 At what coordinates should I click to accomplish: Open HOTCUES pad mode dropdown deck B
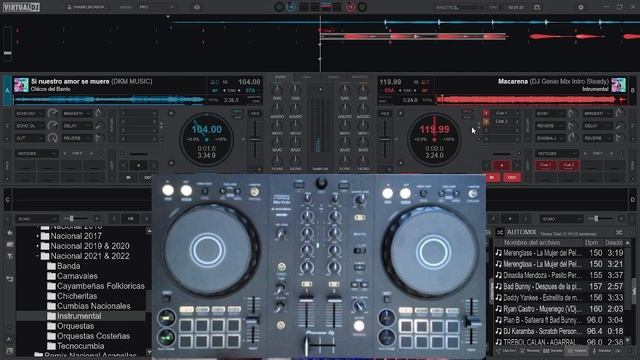[x=557, y=153]
